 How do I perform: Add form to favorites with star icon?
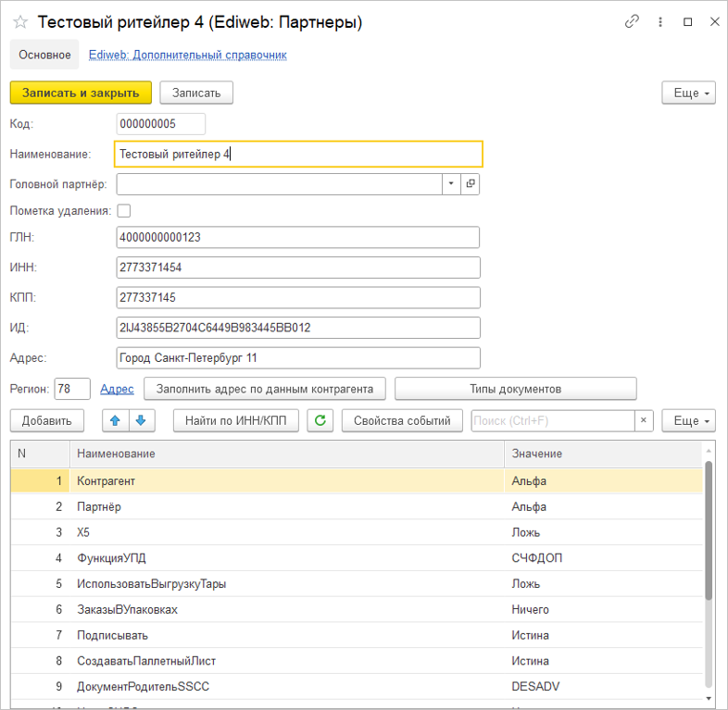tap(20, 22)
